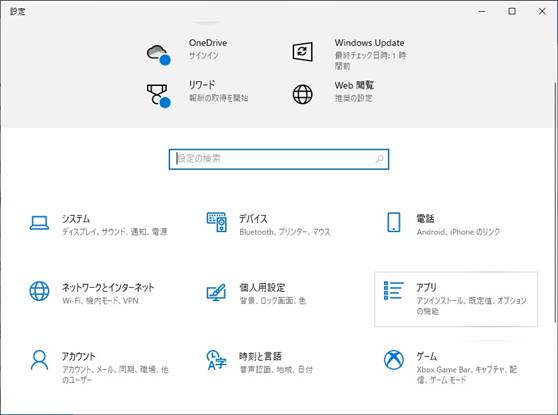Click the OneDrive サインイン text
This screenshot has width=558, height=415.
click(x=204, y=56)
